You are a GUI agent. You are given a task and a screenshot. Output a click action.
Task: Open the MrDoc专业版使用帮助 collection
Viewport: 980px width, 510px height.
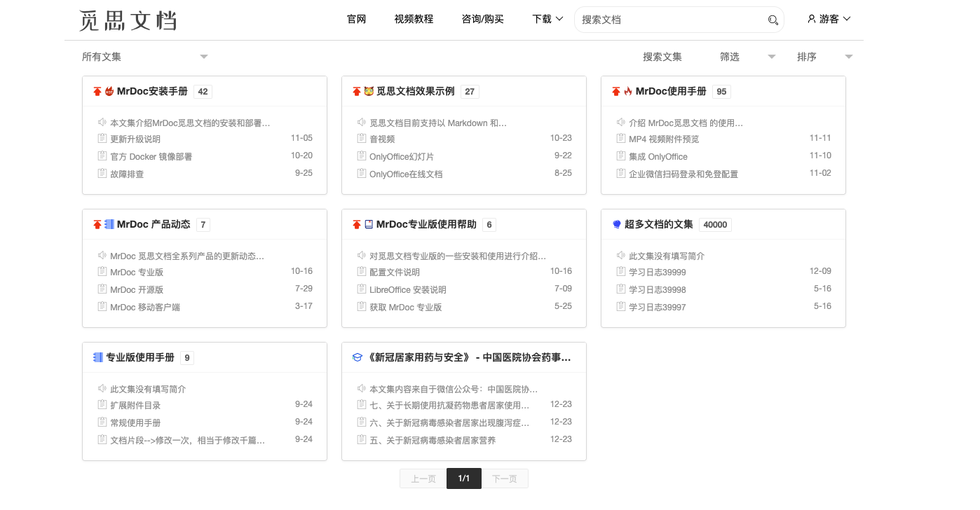pyautogui.click(x=426, y=224)
